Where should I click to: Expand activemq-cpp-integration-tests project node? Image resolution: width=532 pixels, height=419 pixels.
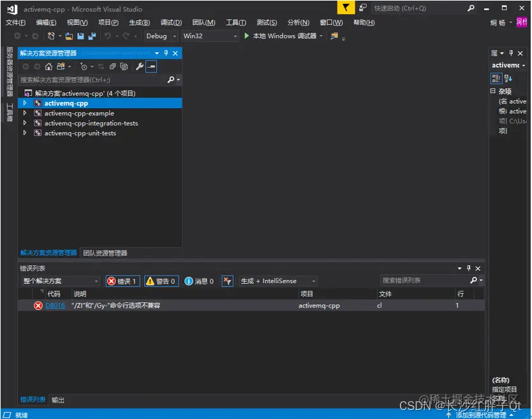pos(25,123)
